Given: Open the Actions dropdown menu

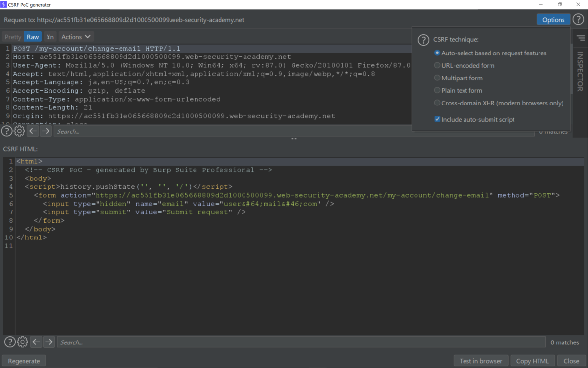Looking at the screenshot, I should coord(76,37).
